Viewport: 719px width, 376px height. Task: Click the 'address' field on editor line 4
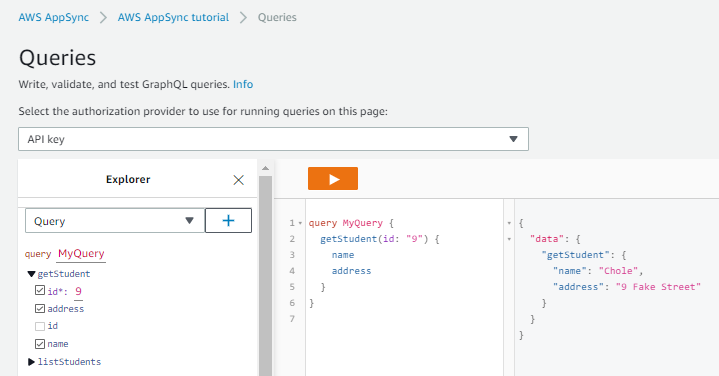pos(351,271)
